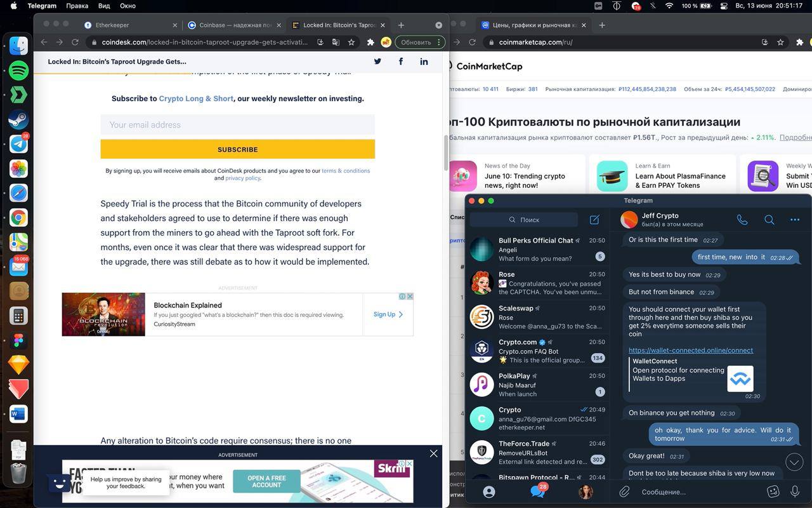Open Telegram profile settings avatar
This screenshot has height=508, width=812.
pyautogui.click(x=586, y=491)
